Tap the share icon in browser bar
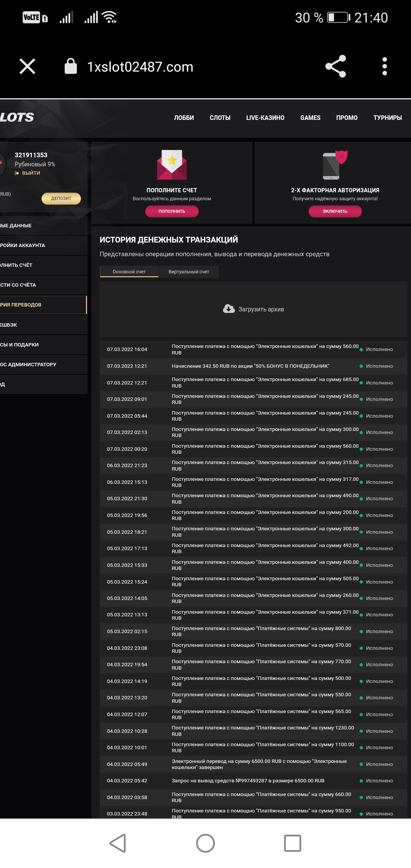This screenshot has height=868, width=411. (x=336, y=67)
